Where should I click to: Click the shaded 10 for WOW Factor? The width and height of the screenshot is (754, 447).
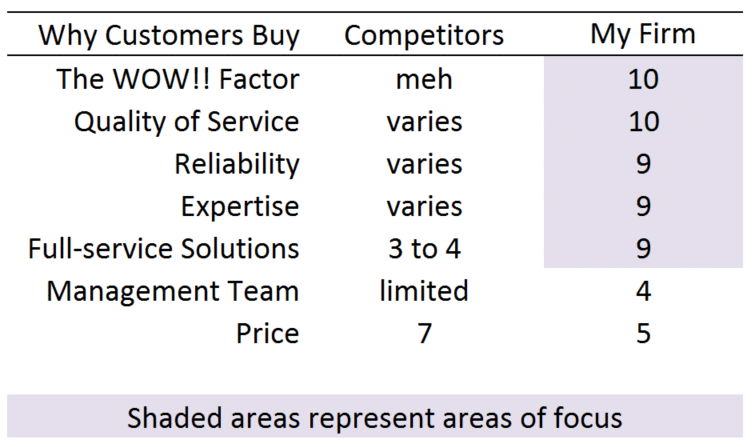[x=643, y=79]
